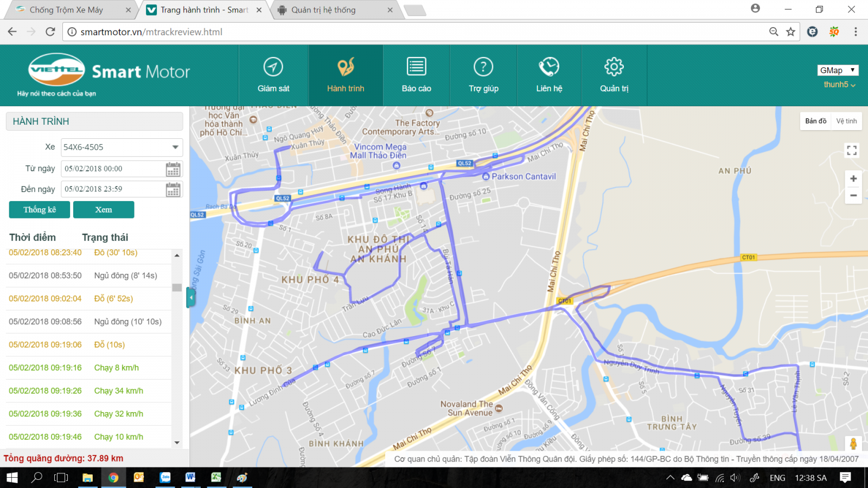Open the Trợ giúp help page
The height and width of the screenshot is (488, 868).
[483, 75]
